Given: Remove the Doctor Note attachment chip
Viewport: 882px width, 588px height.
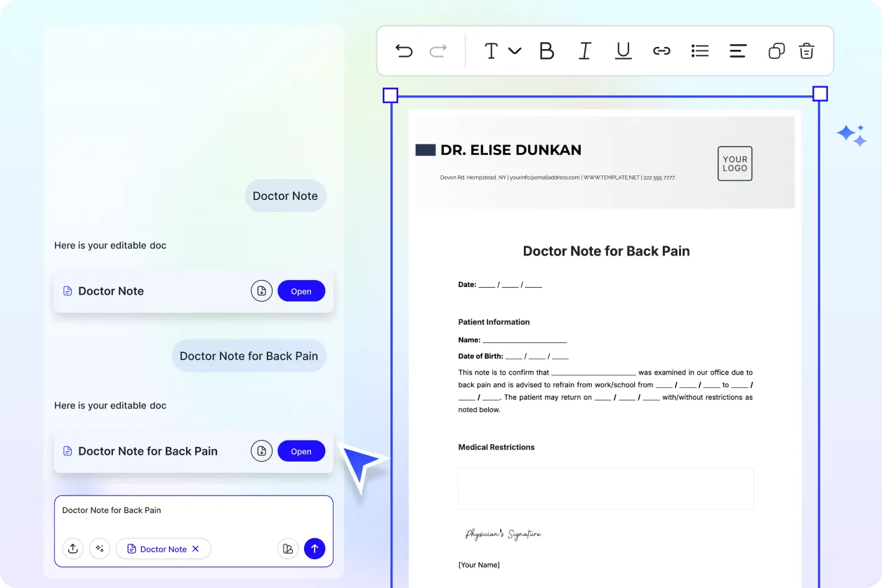Looking at the screenshot, I should coord(196,549).
